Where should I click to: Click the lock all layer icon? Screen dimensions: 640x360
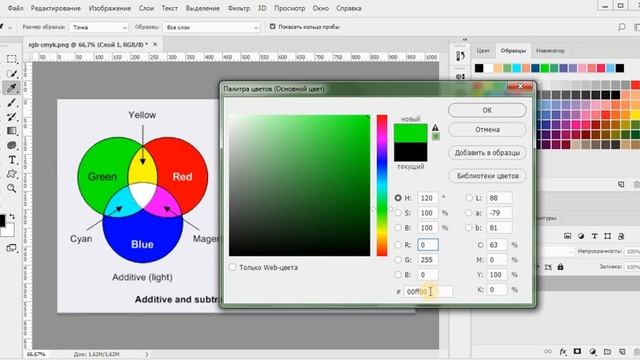[560, 267]
